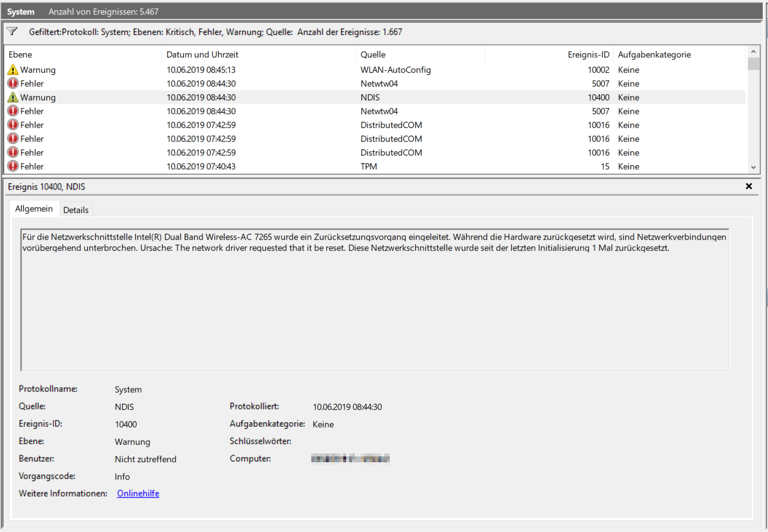Click the warning icon of the WLAN-AutoConfig row
The width and height of the screenshot is (768, 532).
point(13,70)
